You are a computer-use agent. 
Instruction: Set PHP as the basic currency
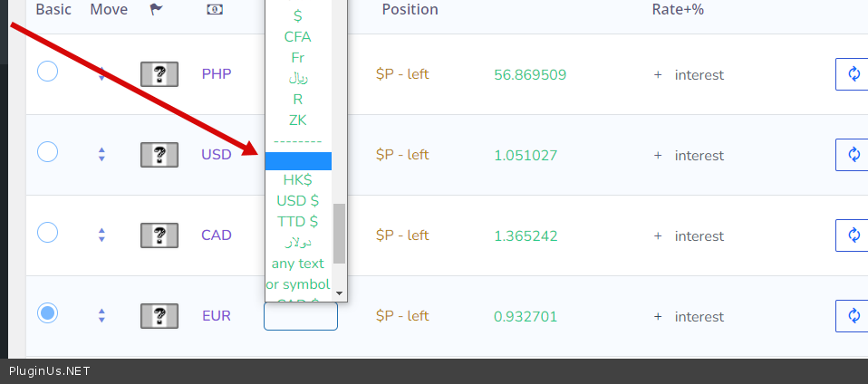[x=48, y=72]
